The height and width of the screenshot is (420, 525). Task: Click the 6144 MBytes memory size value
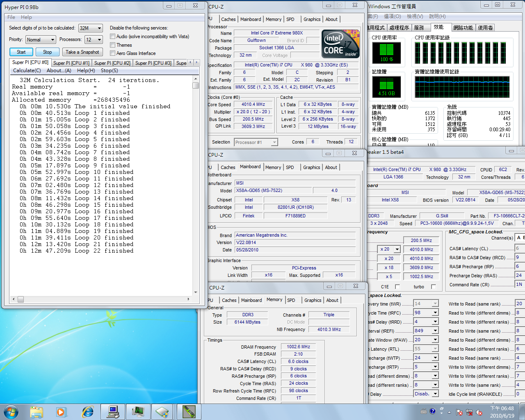(x=247, y=322)
